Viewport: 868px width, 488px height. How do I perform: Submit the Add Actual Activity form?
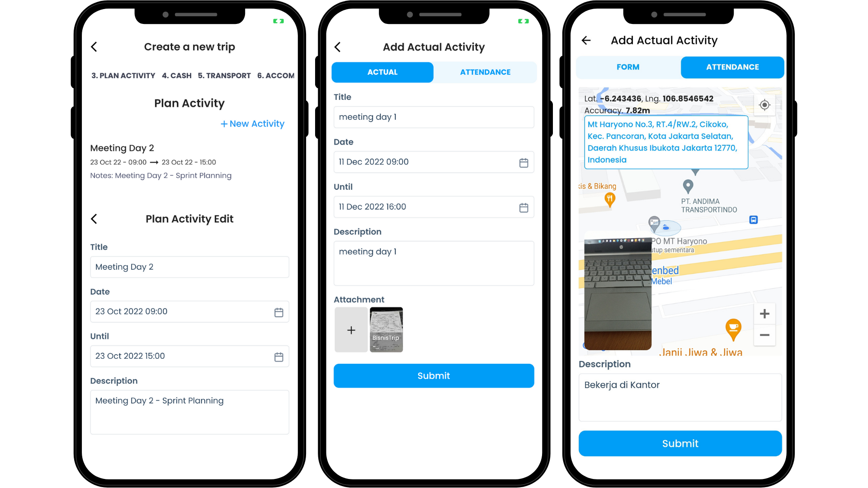point(434,375)
